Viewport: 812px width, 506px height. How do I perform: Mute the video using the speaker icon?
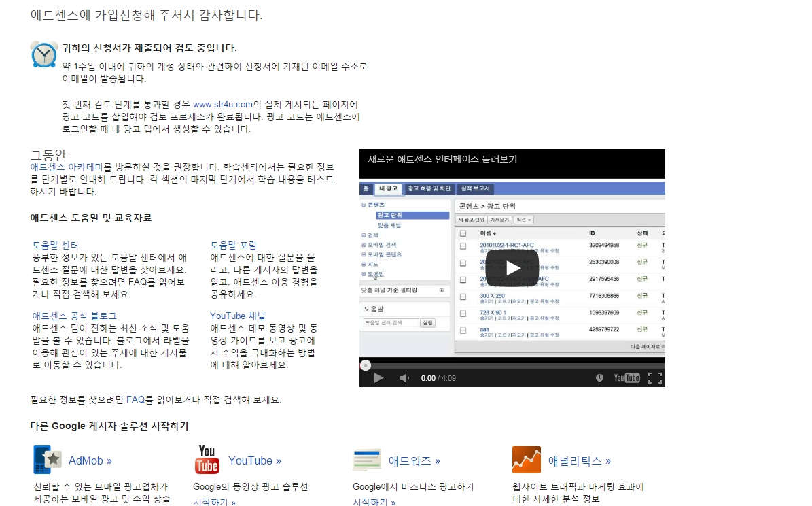click(x=404, y=378)
